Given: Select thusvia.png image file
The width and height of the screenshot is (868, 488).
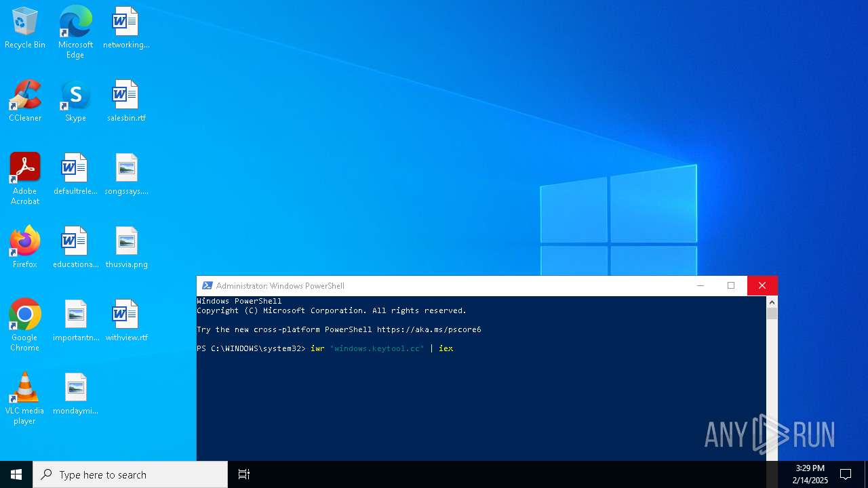Looking at the screenshot, I should [126, 248].
